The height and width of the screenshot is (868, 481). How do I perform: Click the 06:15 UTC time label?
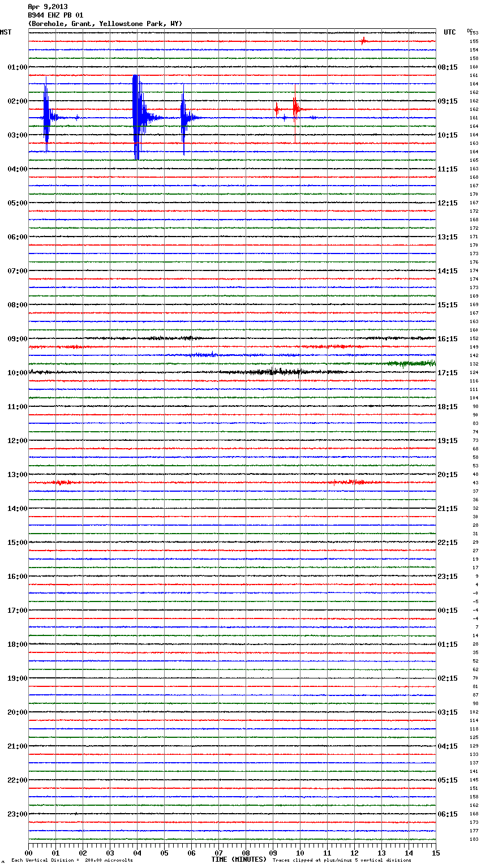pyautogui.click(x=448, y=814)
